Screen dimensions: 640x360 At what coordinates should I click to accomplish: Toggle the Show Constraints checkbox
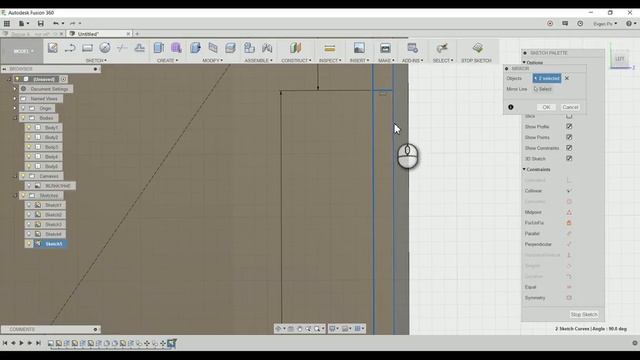coord(569,148)
